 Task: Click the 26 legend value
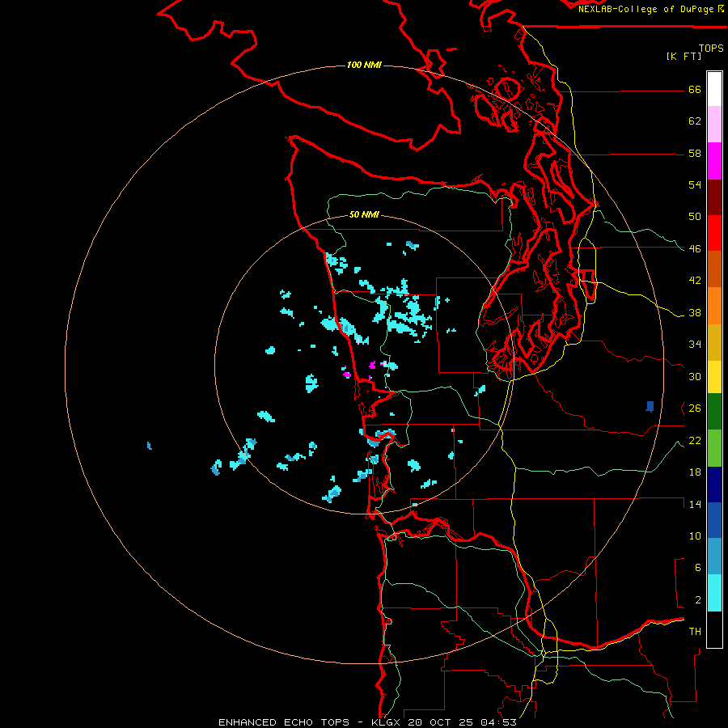[x=695, y=408]
